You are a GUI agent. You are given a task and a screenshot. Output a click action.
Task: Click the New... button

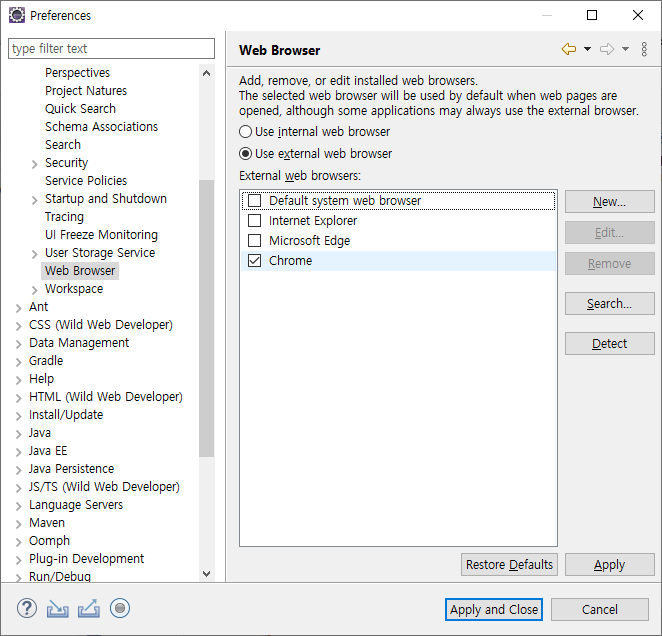610,201
